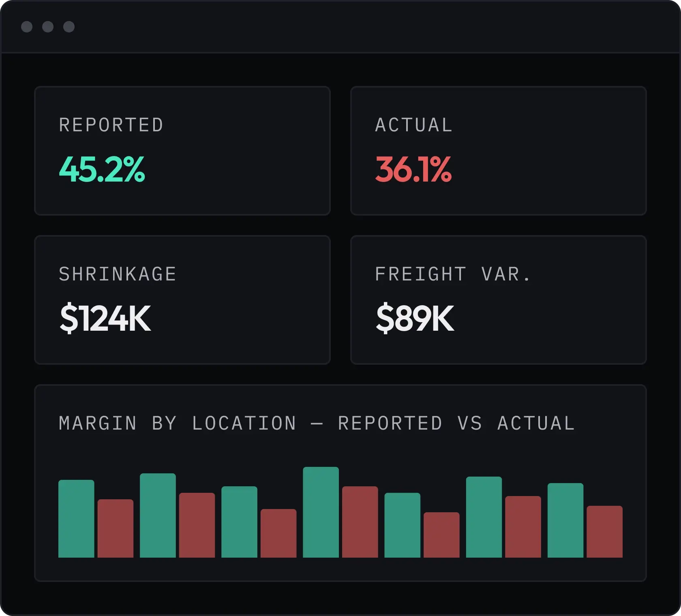Click the $89K freight variance amount

(415, 319)
